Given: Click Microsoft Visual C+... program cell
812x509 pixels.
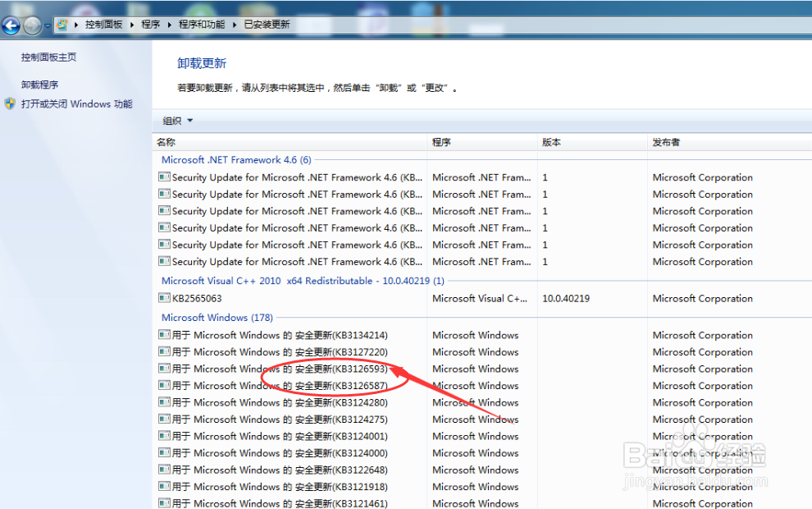Looking at the screenshot, I should (480, 299).
